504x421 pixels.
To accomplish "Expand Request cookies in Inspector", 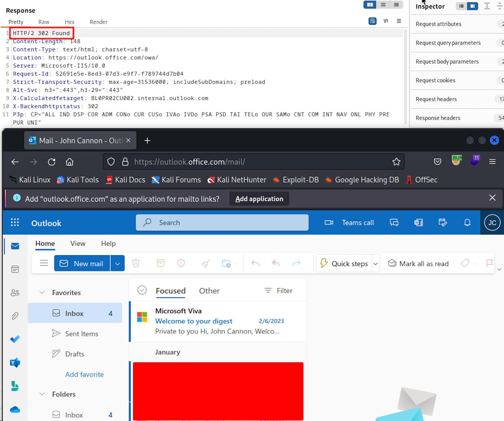I will pos(457,80).
